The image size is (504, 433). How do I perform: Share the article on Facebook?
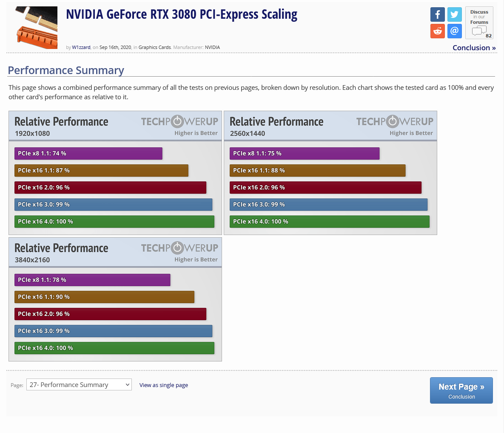click(437, 14)
